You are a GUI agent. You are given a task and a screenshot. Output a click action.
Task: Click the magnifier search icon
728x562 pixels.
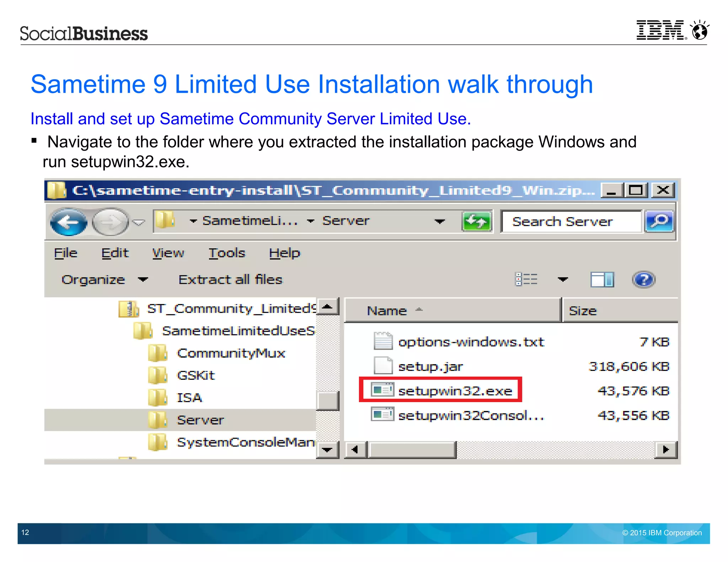(x=659, y=221)
